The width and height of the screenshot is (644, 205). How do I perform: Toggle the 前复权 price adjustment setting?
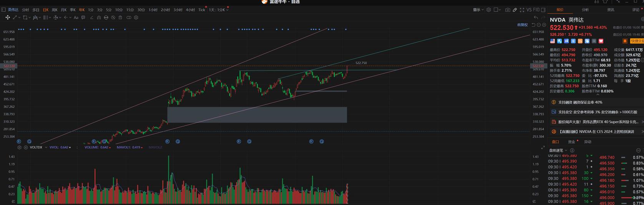click(523, 25)
